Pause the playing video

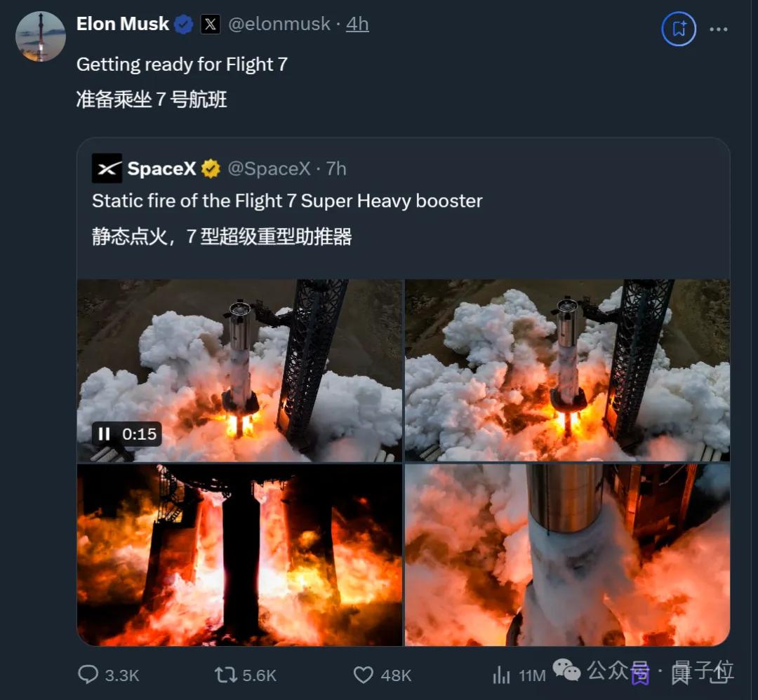click(104, 434)
